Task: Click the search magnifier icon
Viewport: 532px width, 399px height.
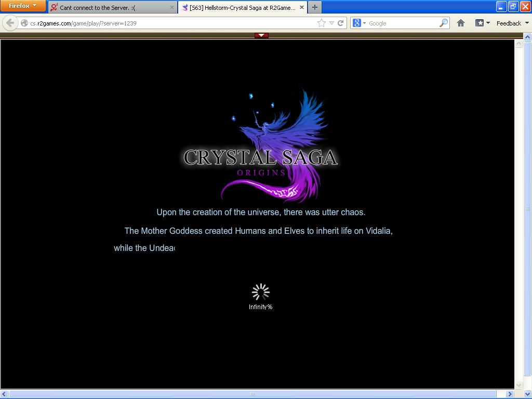Action: (x=443, y=23)
